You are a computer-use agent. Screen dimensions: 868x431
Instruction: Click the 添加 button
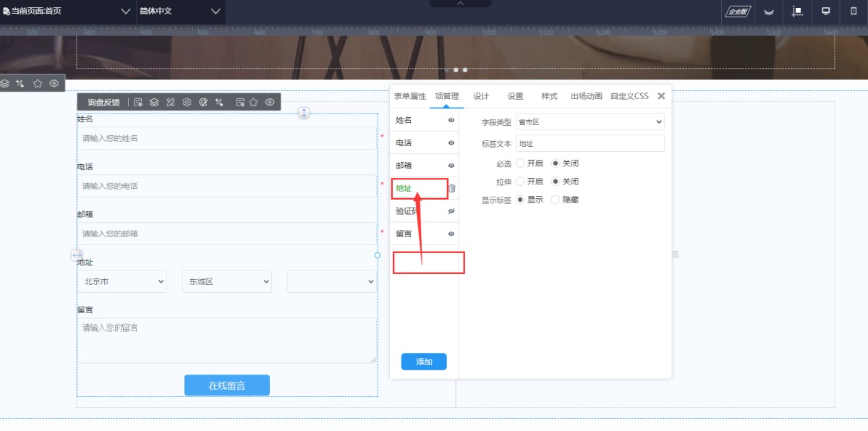pyautogui.click(x=424, y=362)
